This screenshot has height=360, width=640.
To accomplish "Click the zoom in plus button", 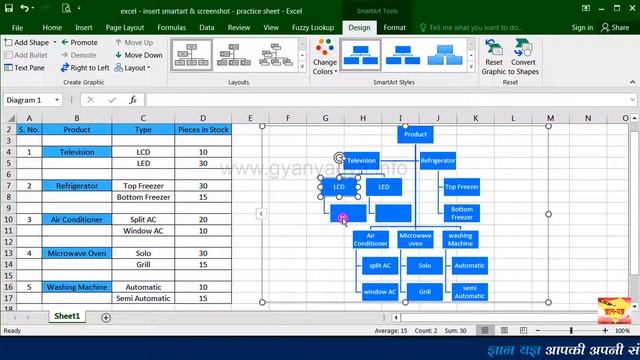I will pyautogui.click(x=605, y=331).
